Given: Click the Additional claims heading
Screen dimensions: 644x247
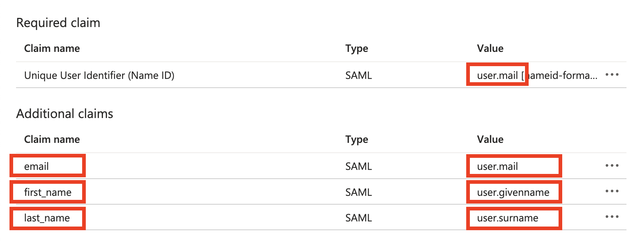Looking at the screenshot, I should pyautogui.click(x=65, y=114).
